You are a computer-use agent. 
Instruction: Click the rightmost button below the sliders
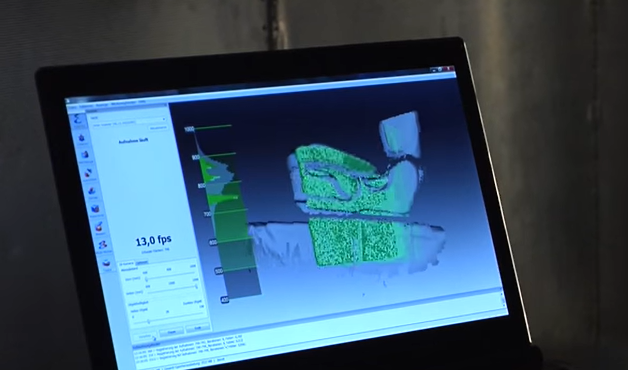pyautogui.click(x=198, y=328)
